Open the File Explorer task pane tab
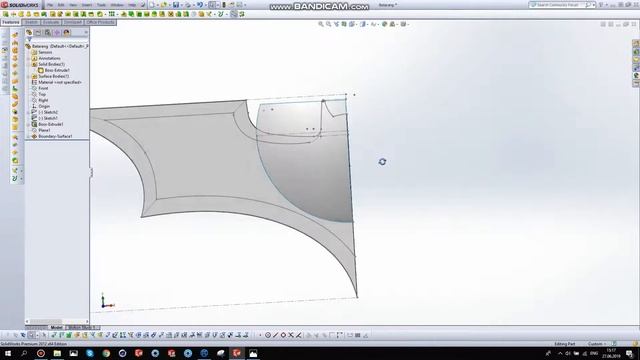Viewport: 640px width, 360px height. coord(636,60)
